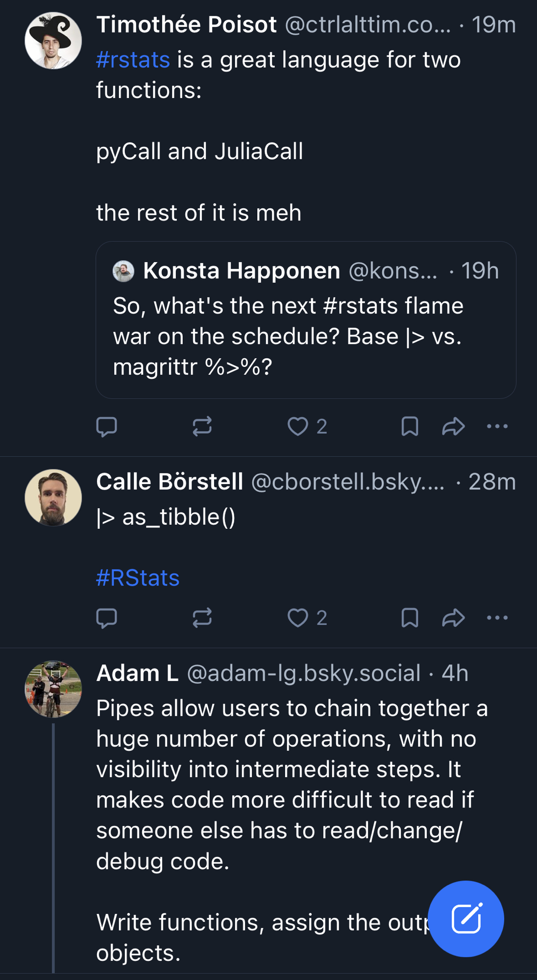Repost Calle Börstell's as_tibble post

(202, 618)
